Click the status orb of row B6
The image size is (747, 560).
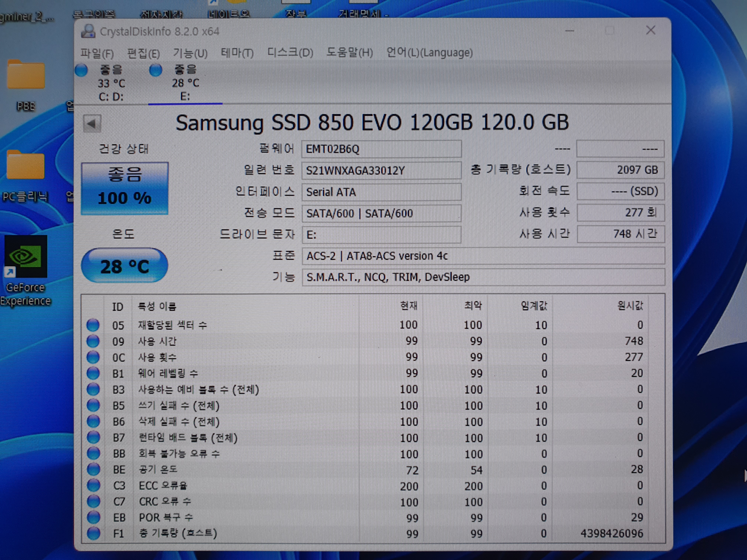point(93,421)
